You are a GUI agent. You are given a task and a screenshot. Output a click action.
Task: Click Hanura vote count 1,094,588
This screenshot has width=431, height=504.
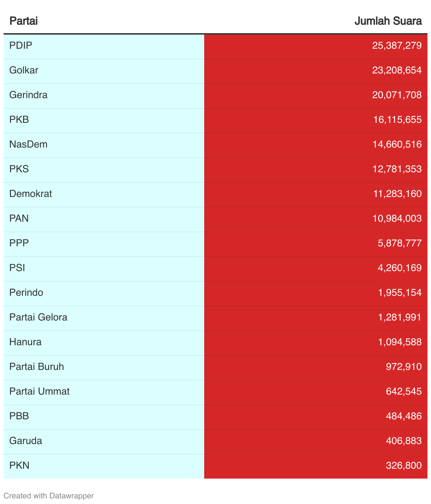click(x=400, y=342)
